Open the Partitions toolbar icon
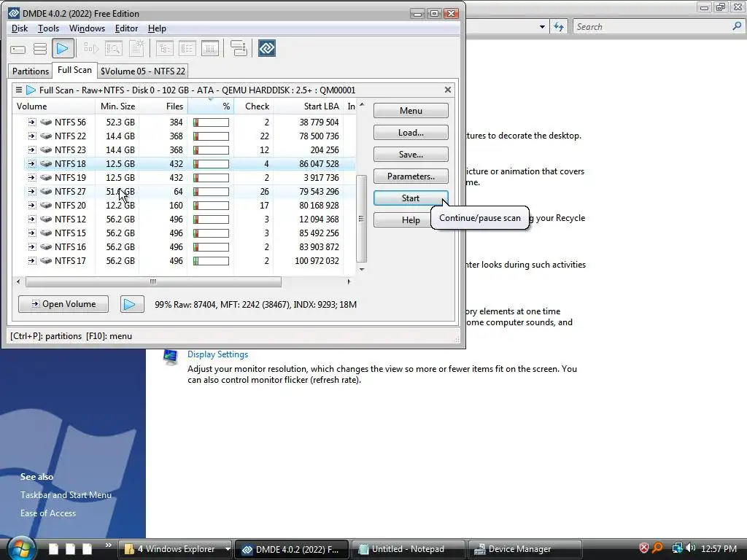 tap(40, 49)
